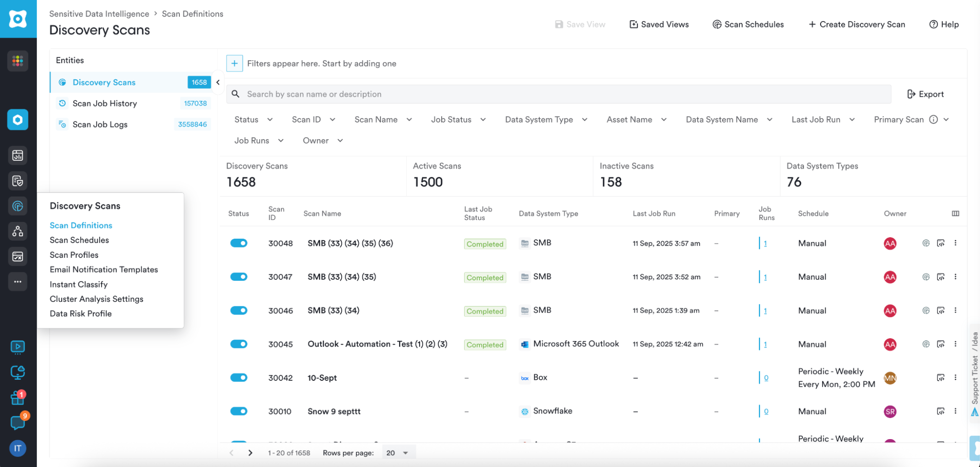This screenshot has height=467, width=980.
Task: Toggle status for Outlook - Automation - Test scan
Action: pyautogui.click(x=239, y=344)
